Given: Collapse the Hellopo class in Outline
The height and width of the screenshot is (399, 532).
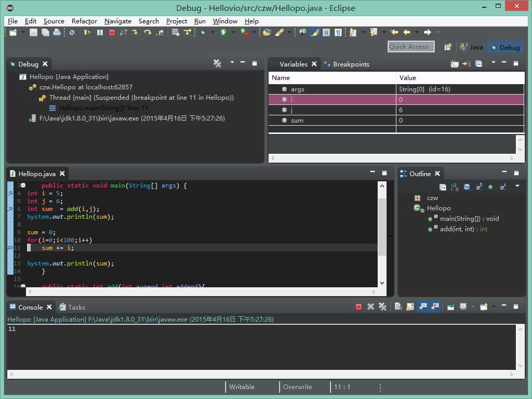Looking at the screenshot, I should 407,208.
